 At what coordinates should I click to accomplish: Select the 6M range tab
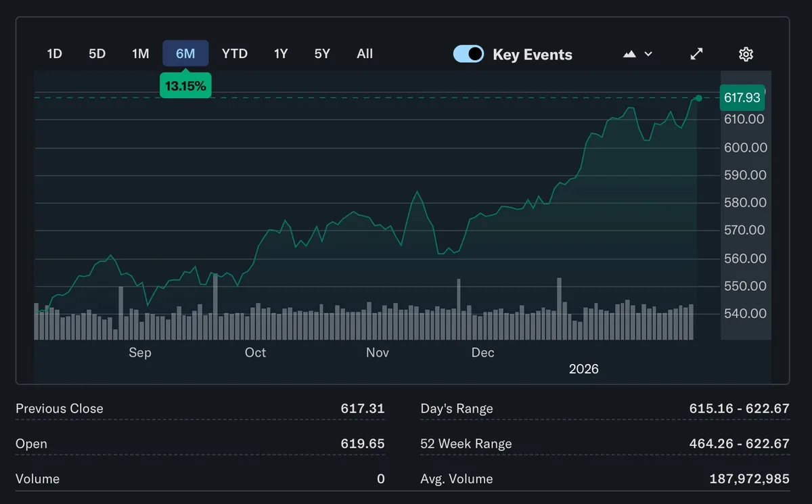(185, 53)
